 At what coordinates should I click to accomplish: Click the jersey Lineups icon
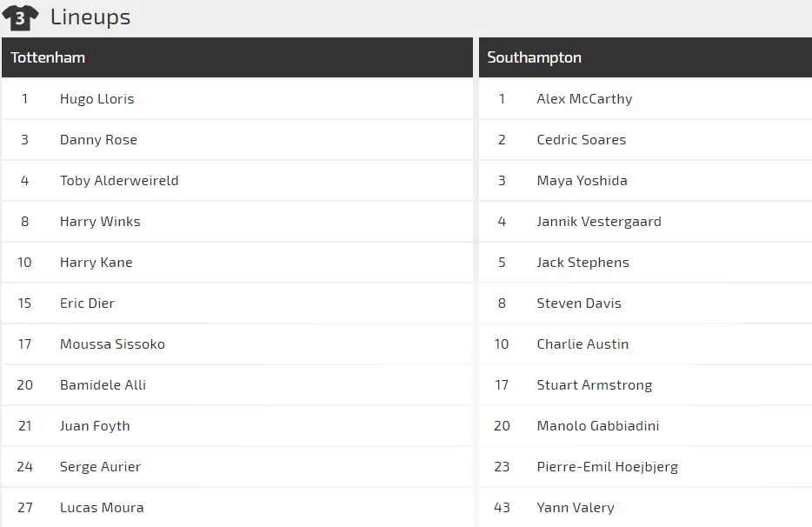point(19,17)
